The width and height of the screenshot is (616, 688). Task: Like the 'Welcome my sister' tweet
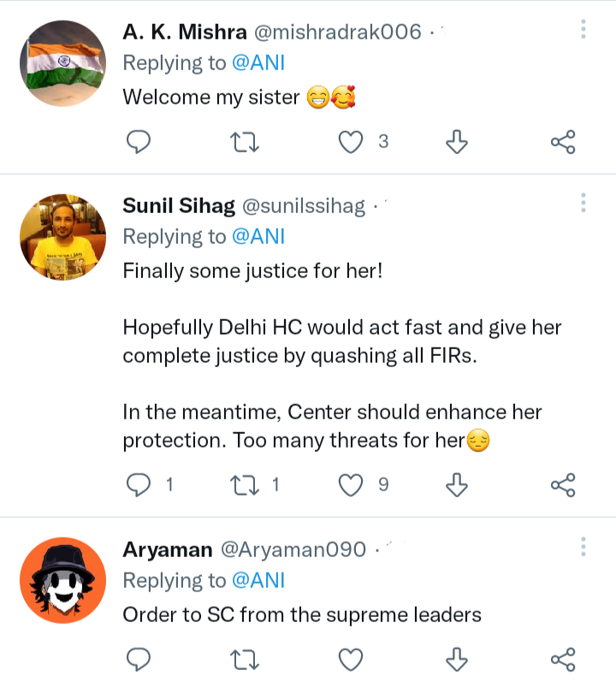point(351,142)
